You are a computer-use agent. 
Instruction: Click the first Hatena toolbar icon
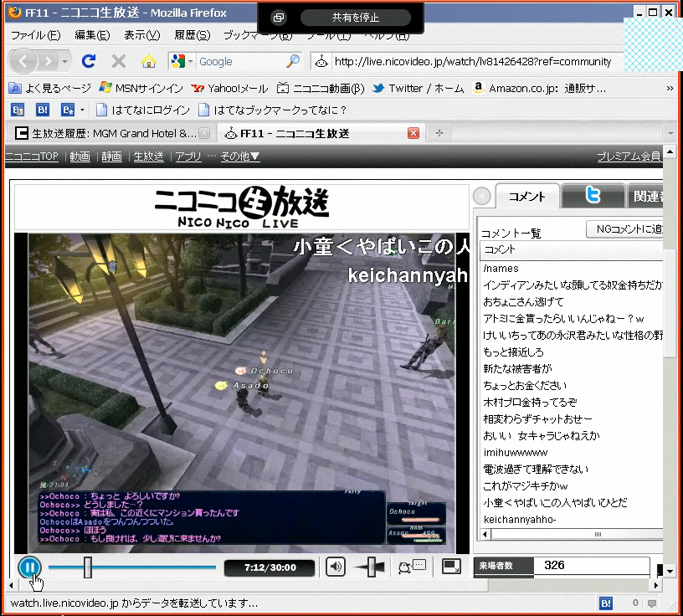pos(18,110)
